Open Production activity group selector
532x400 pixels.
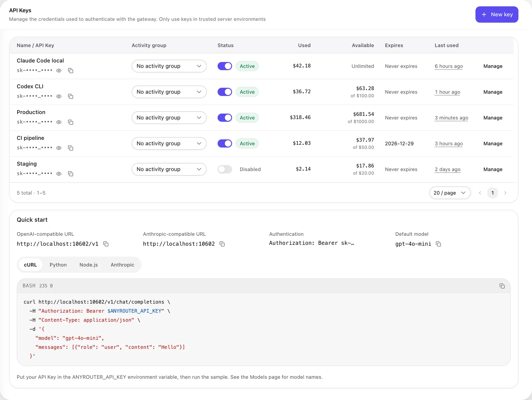pos(169,118)
